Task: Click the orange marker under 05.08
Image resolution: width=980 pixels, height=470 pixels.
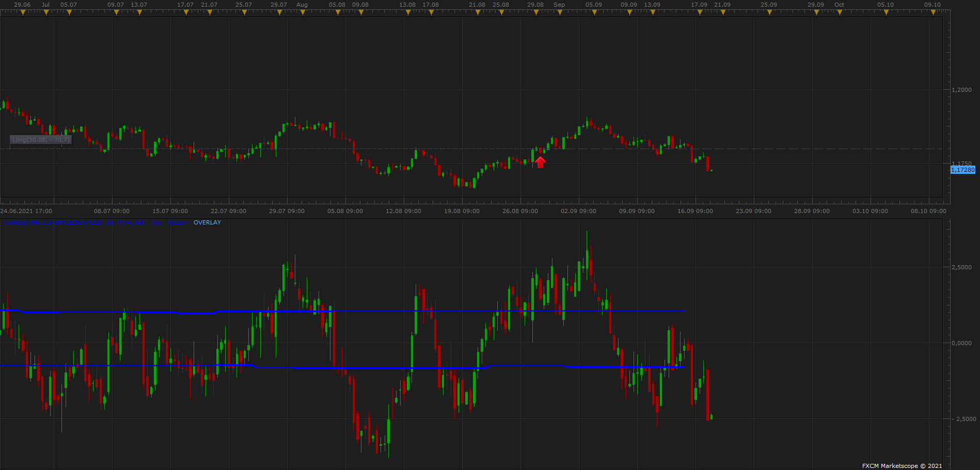Action: (338, 13)
